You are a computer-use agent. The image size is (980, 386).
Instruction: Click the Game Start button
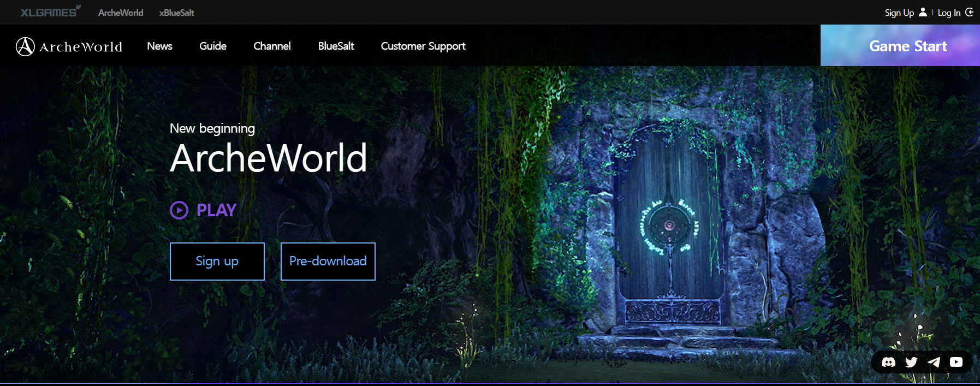click(900, 45)
